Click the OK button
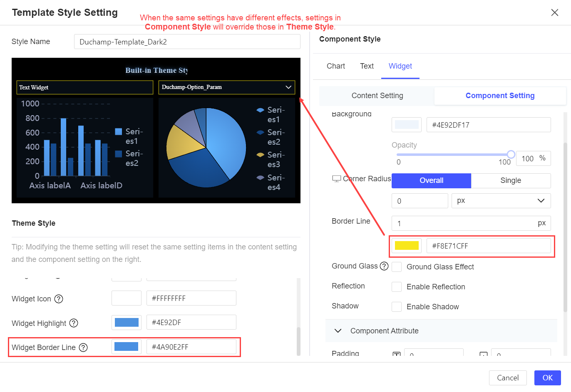This screenshot has width=571, height=392. [x=547, y=378]
